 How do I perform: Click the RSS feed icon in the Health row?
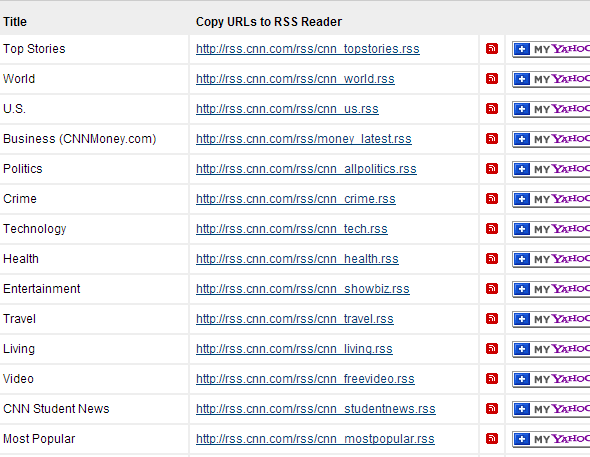(492, 259)
